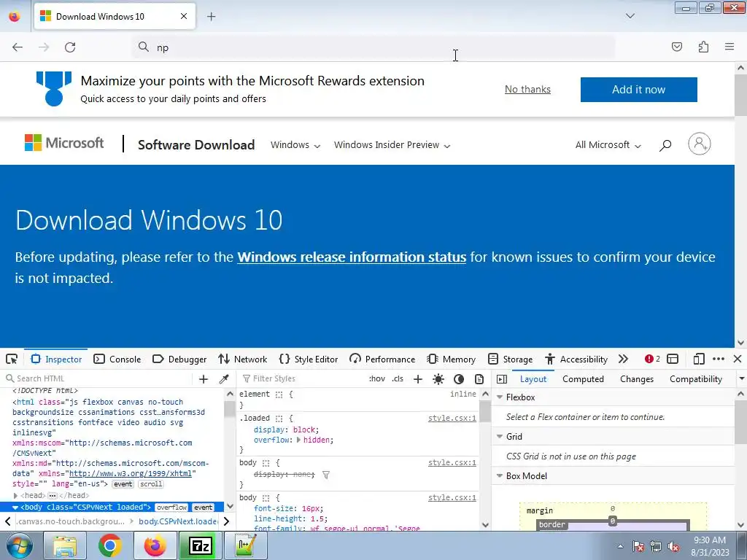Screen dimensions: 747x560
Task: Switch to the Computed sidebar tab
Action: (583, 379)
